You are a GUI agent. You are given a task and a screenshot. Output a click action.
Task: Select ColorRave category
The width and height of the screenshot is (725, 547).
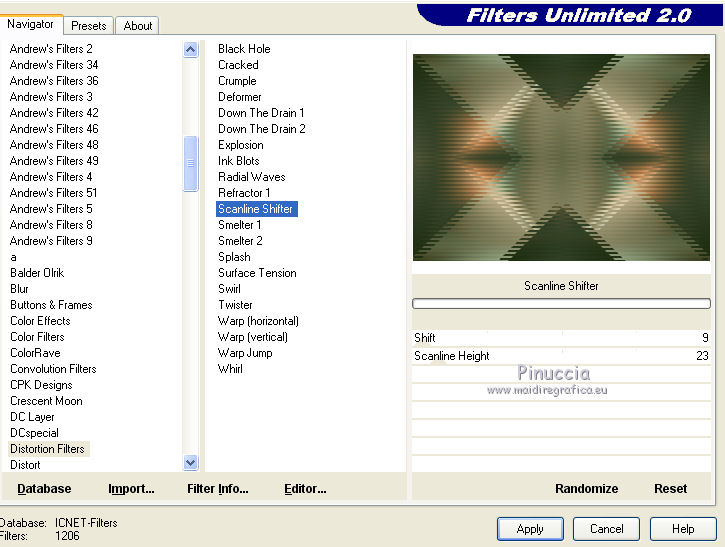click(35, 353)
